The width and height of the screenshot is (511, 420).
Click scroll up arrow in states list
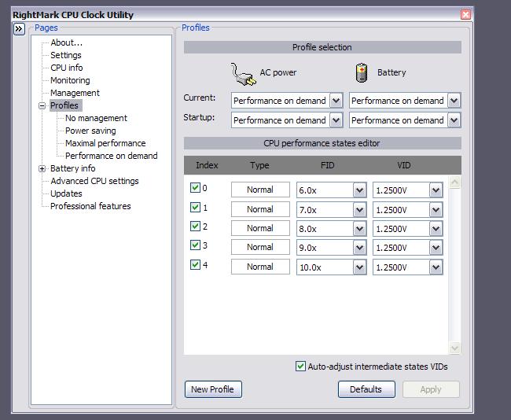pyautogui.click(x=454, y=182)
